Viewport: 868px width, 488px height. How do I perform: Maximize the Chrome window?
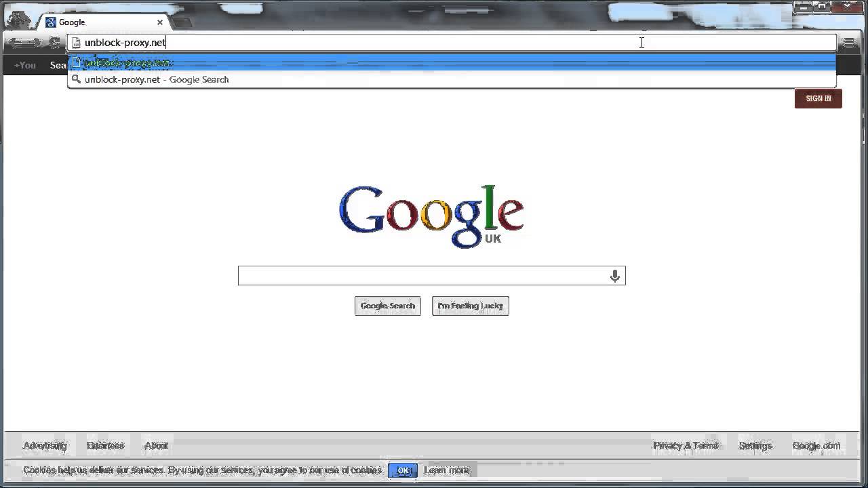(x=821, y=6)
